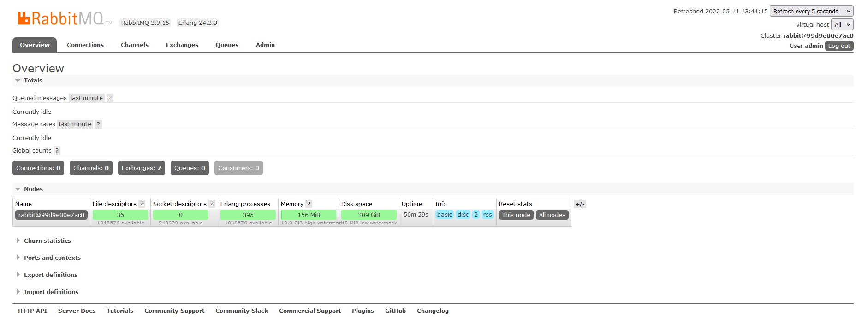Click the help icon beside Queued messages
The height and width of the screenshot is (323, 868).
tap(110, 98)
